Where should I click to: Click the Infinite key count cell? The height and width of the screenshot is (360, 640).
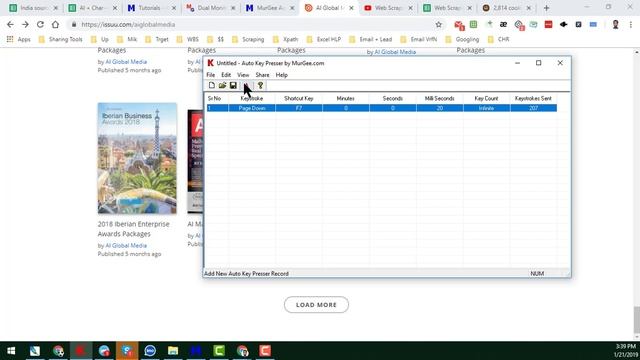[487, 108]
